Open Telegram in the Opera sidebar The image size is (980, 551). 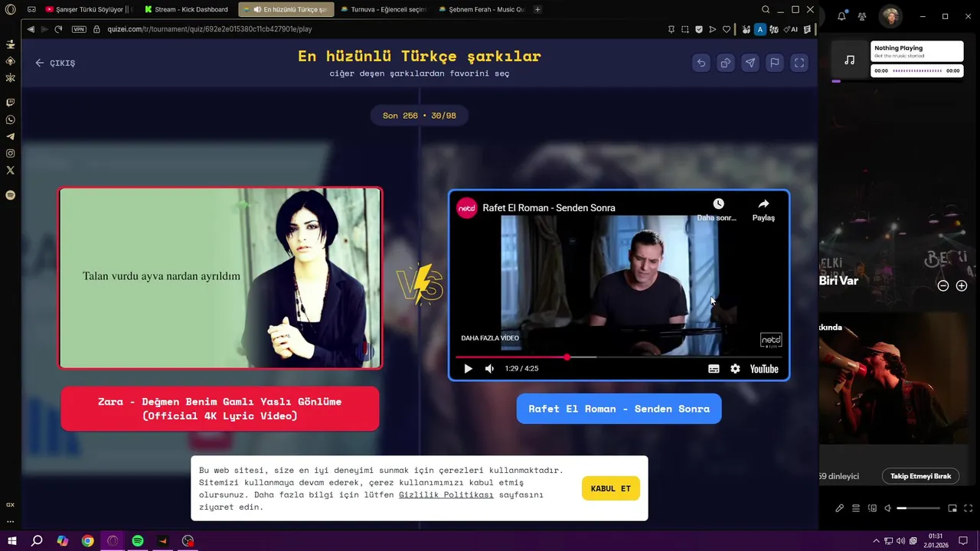click(10, 136)
